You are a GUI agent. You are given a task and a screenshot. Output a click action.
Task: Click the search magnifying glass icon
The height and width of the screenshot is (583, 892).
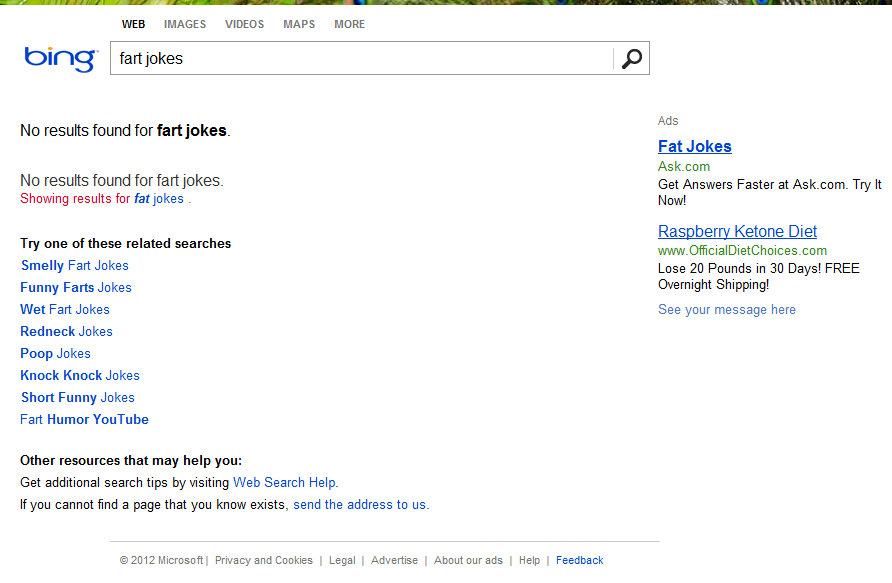coord(631,58)
